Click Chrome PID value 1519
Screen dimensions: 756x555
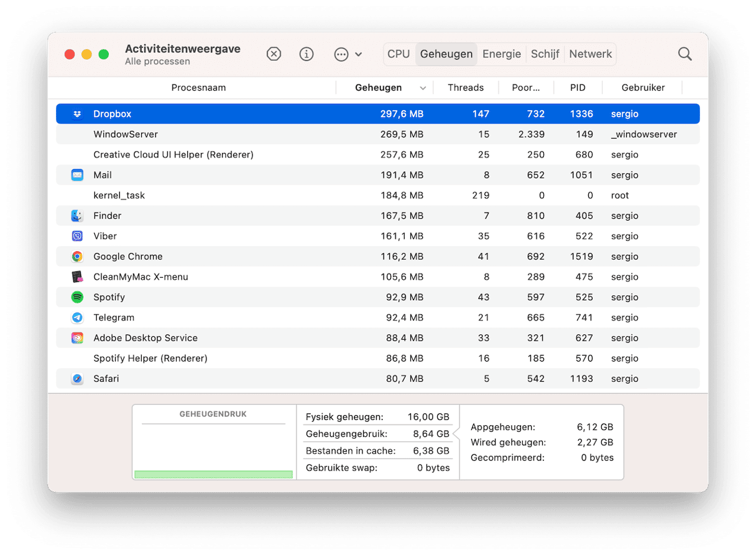[x=582, y=257]
